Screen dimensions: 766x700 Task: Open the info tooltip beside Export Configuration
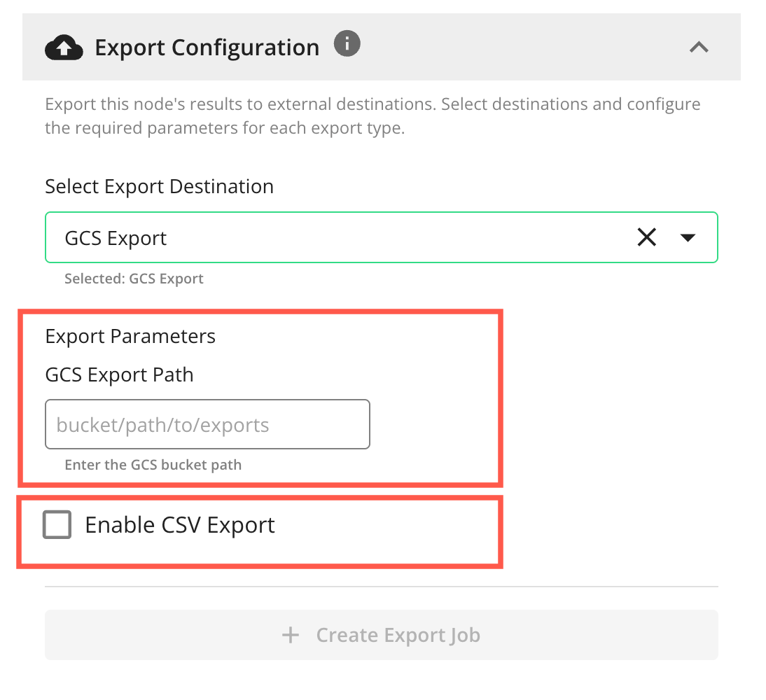[x=347, y=43]
